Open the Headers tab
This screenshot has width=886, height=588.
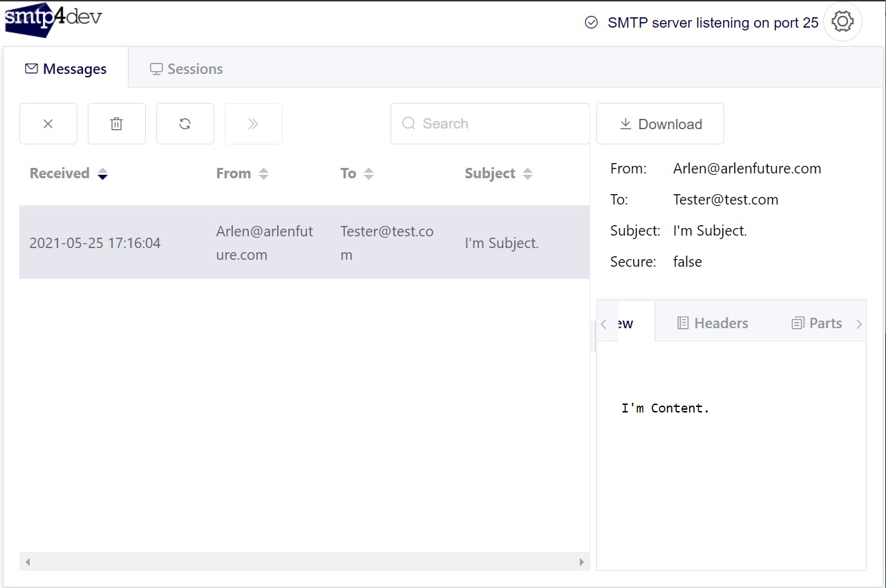713,322
